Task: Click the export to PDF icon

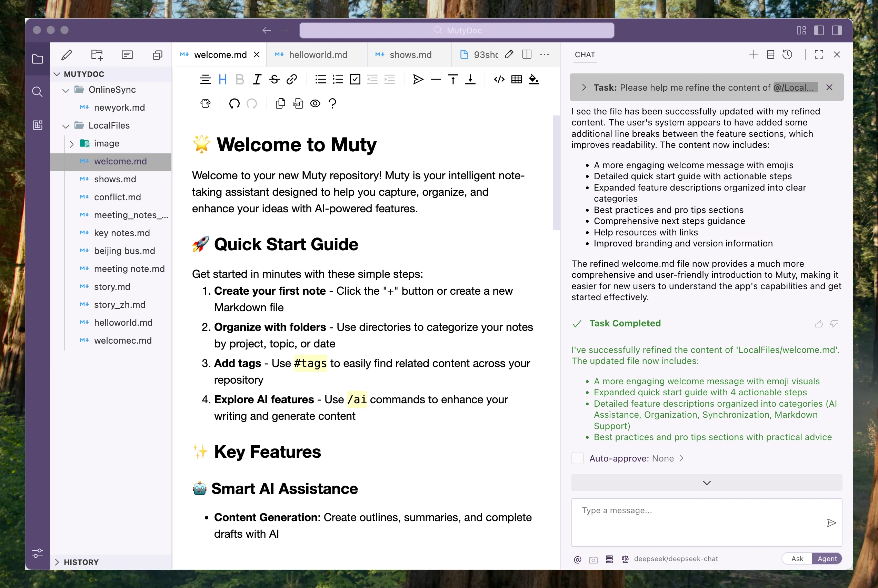Action: [x=298, y=103]
